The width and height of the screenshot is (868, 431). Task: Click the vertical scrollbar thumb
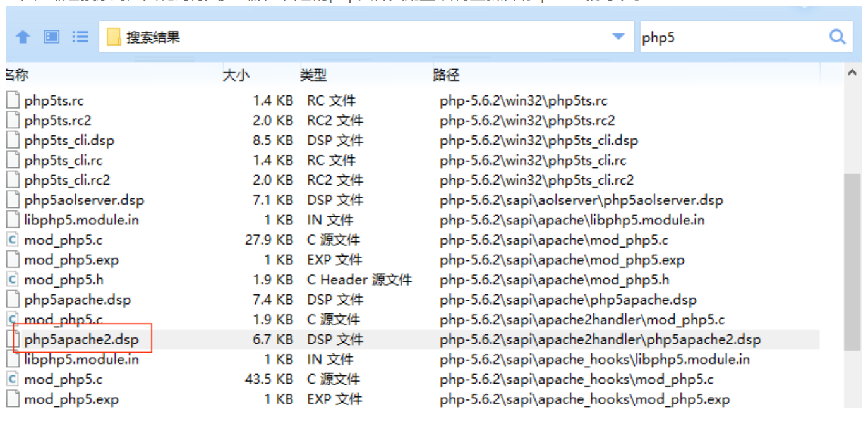852,262
